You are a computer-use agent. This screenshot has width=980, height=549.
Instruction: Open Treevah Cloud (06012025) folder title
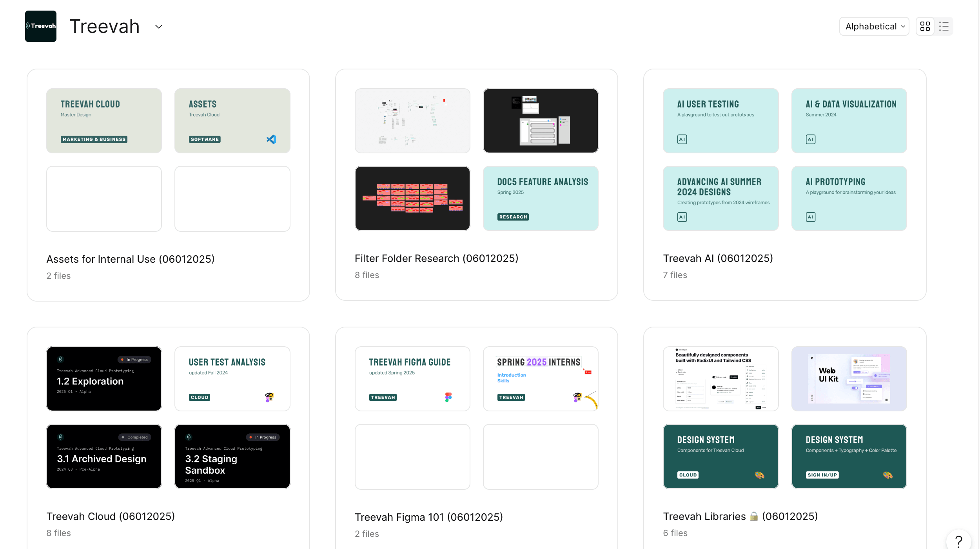click(x=111, y=516)
